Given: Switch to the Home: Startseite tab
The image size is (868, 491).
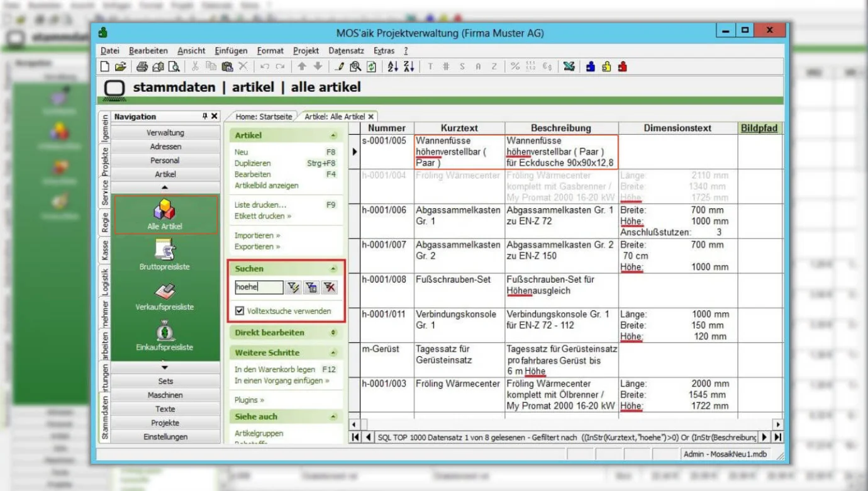Looking at the screenshot, I should coord(264,116).
